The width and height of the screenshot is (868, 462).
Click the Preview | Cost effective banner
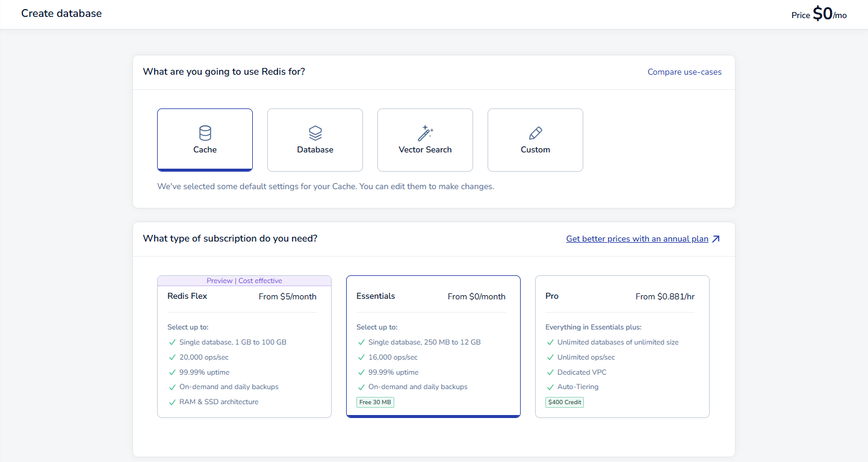tap(244, 281)
